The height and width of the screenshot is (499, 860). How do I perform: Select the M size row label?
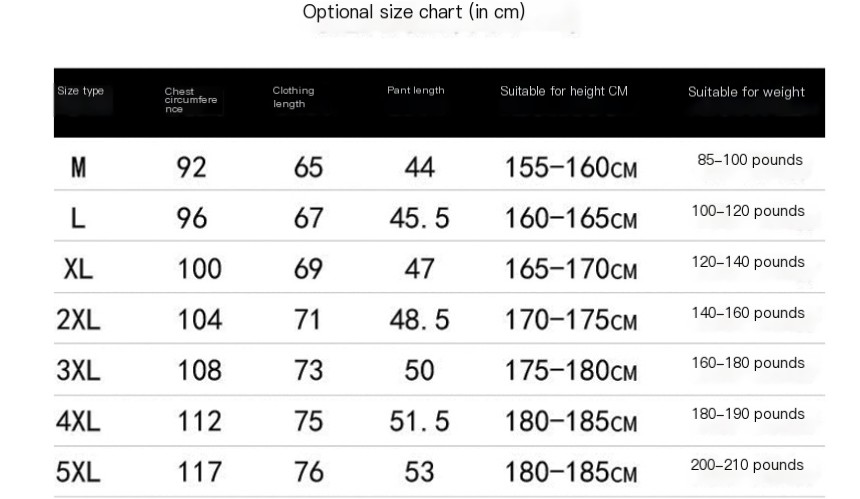pyautogui.click(x=78, y=167)
